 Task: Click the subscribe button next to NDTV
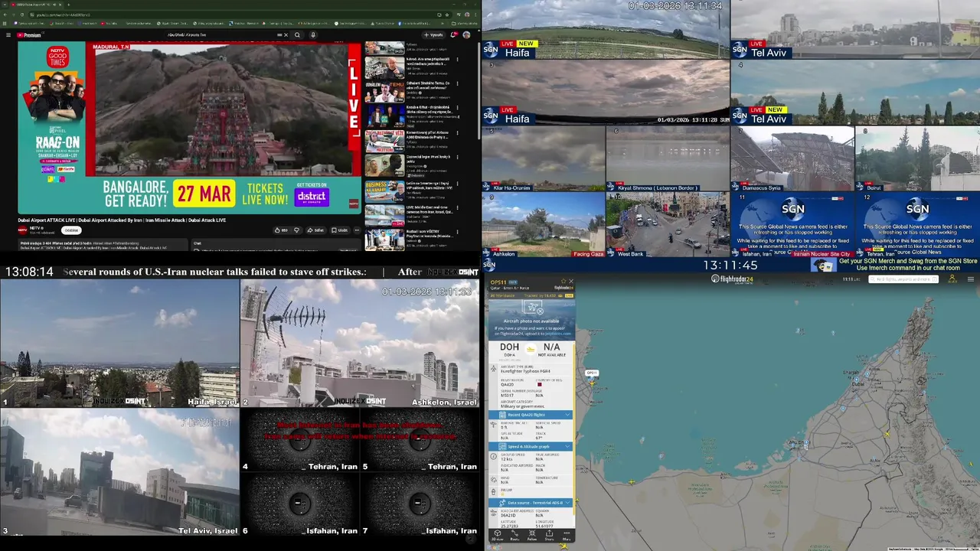pos(71,230)
